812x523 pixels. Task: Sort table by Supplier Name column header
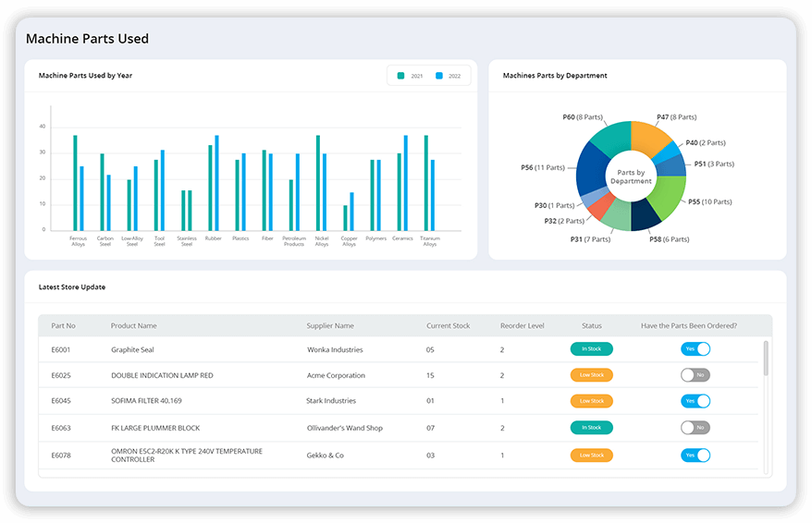(330, 325)
